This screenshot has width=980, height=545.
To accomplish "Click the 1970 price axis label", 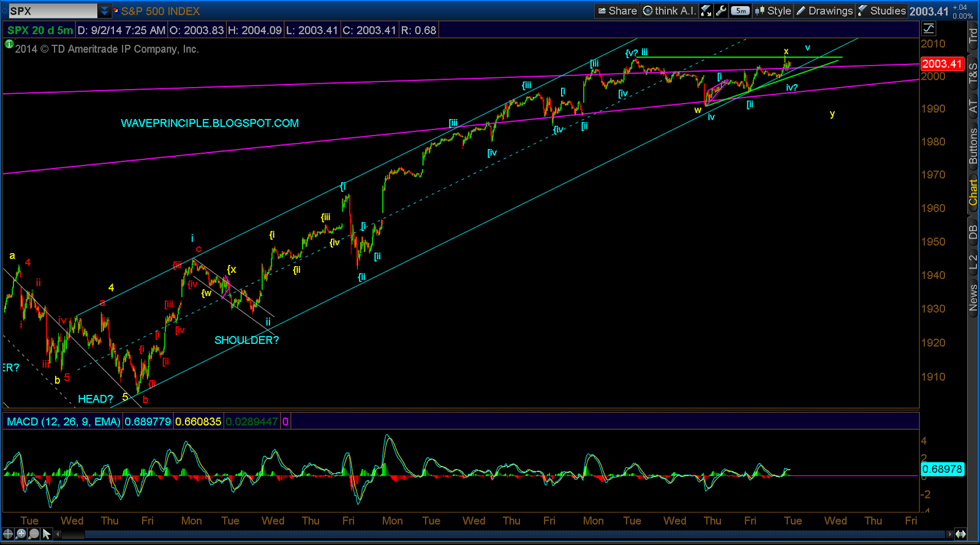I will (933, 175).
